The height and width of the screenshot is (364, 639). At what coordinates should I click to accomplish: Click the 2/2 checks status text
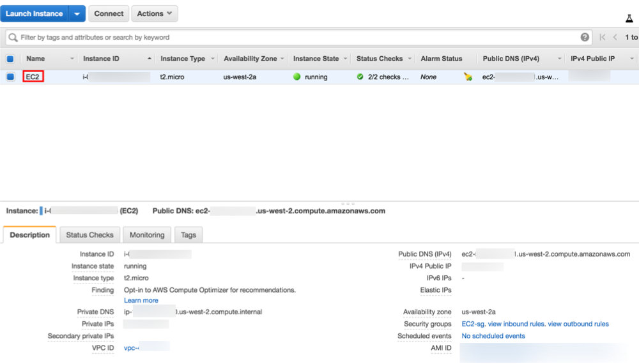pos(388,77)
